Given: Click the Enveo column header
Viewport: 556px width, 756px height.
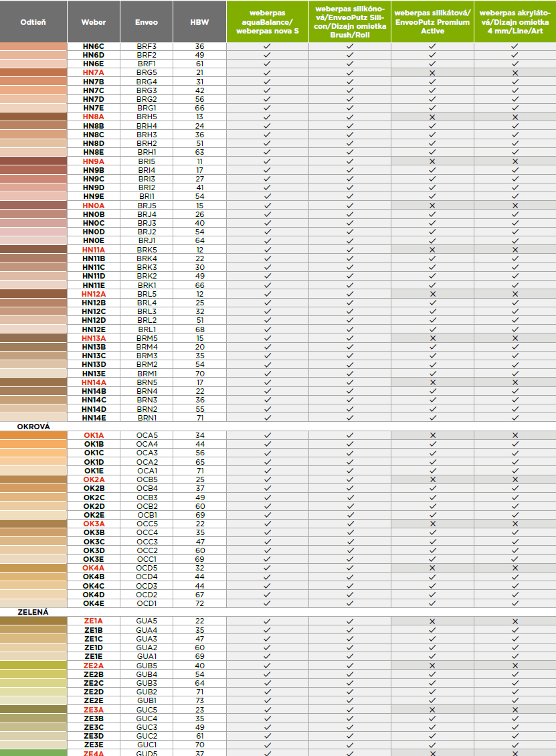Looking at the screenshot, I should point(147,21).
